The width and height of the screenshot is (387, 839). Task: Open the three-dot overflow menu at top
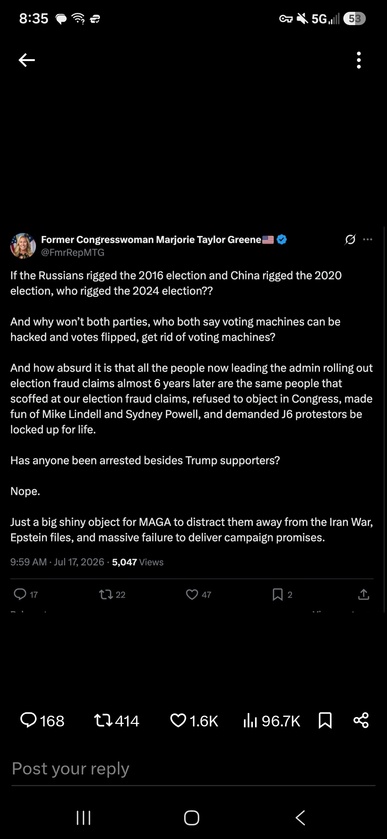tap(359, 60)
